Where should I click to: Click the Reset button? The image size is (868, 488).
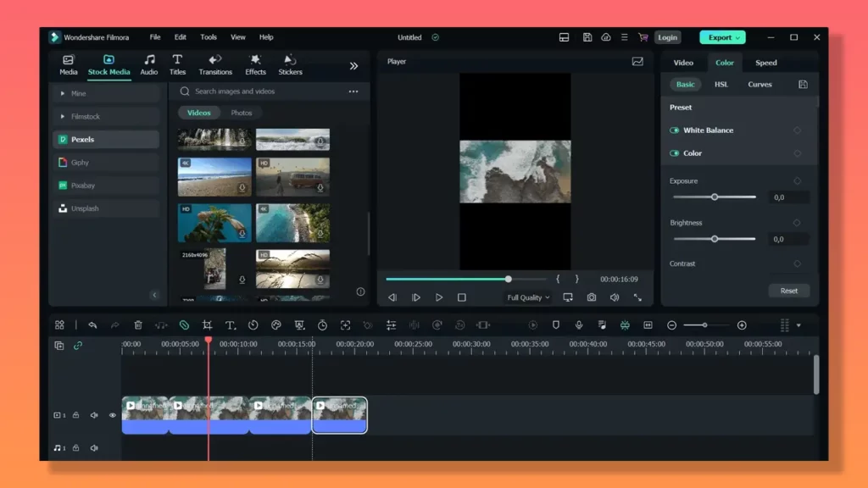789,291
